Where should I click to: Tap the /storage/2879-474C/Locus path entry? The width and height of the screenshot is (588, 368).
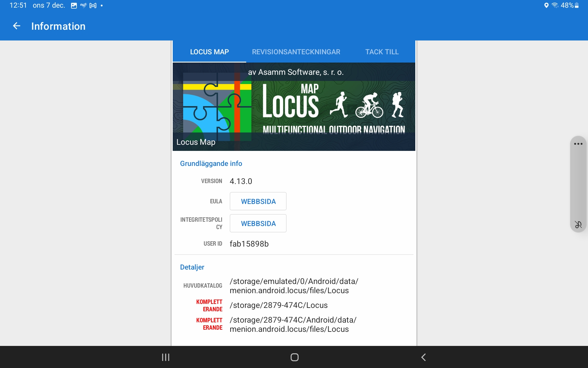[278, 305]
